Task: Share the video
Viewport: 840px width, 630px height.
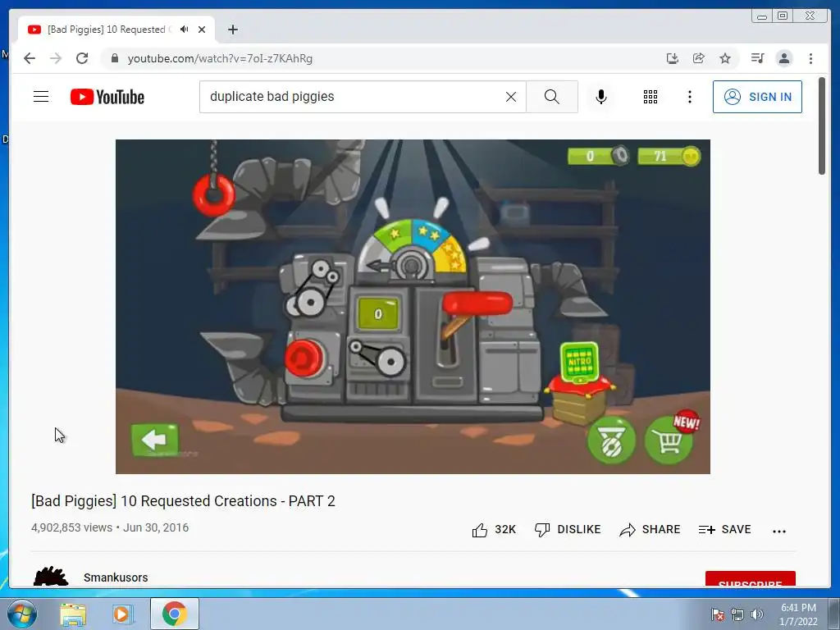Action: pos(650,529)
